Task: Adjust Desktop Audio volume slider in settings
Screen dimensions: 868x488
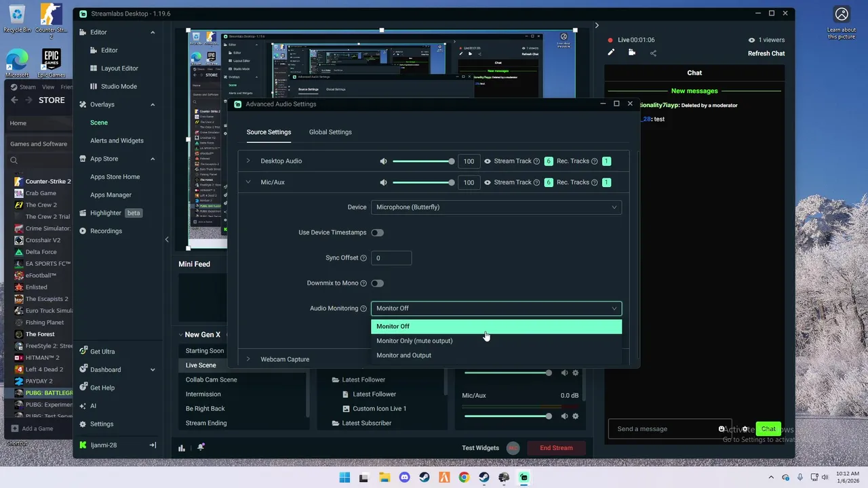Action: click(422, 161)
